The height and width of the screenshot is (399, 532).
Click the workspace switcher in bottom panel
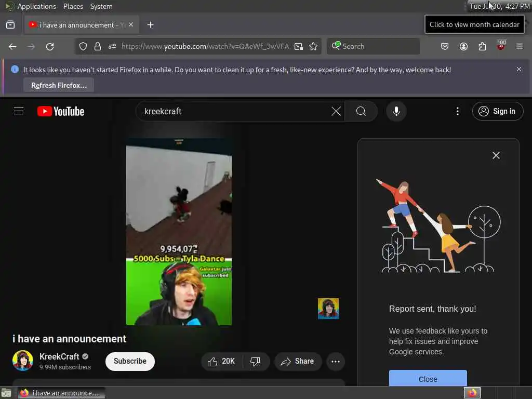pos(472,393)
